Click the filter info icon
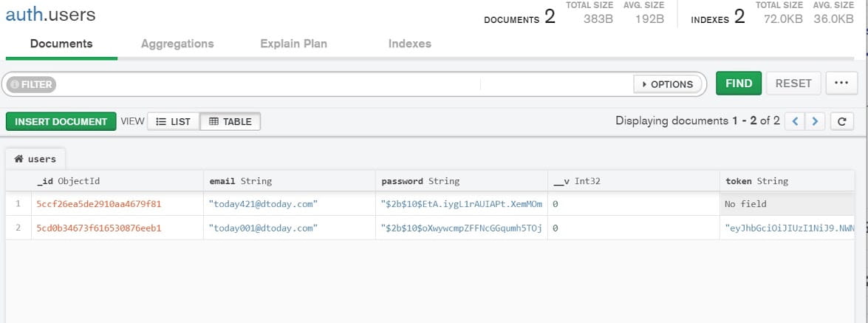 (14, 84)
